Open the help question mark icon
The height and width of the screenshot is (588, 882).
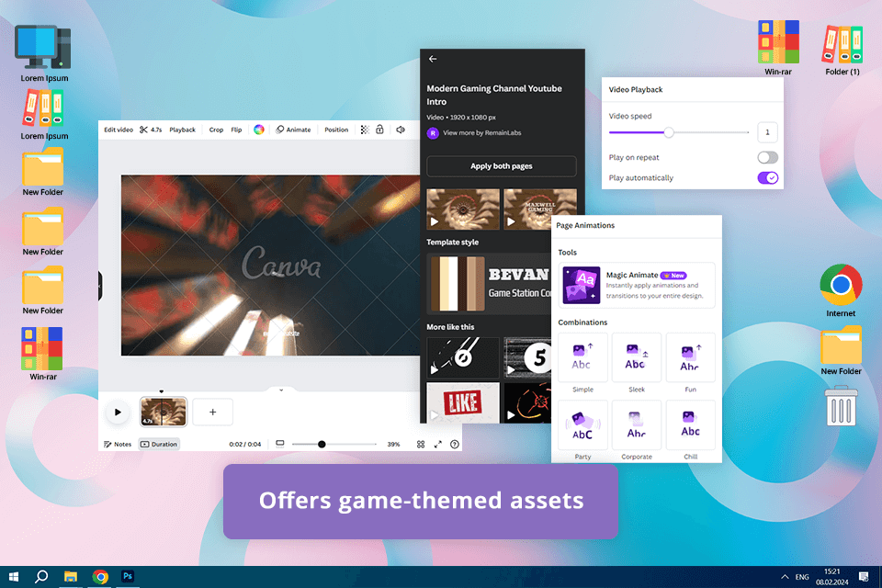455,444
